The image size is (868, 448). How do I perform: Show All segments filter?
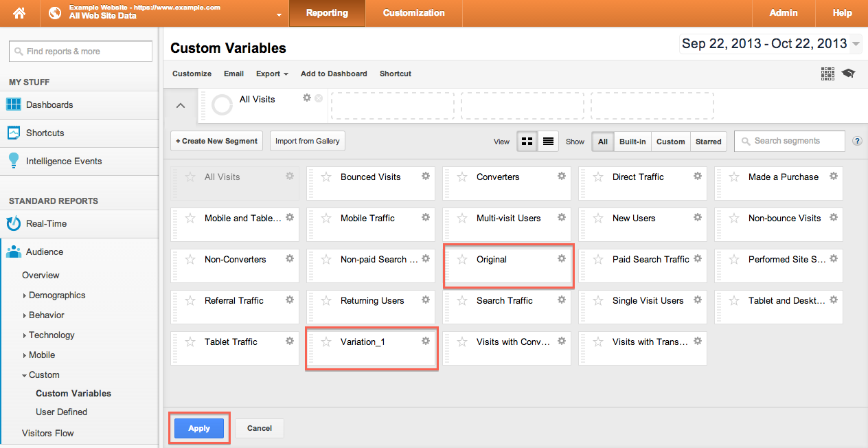[x=603, y=142]
